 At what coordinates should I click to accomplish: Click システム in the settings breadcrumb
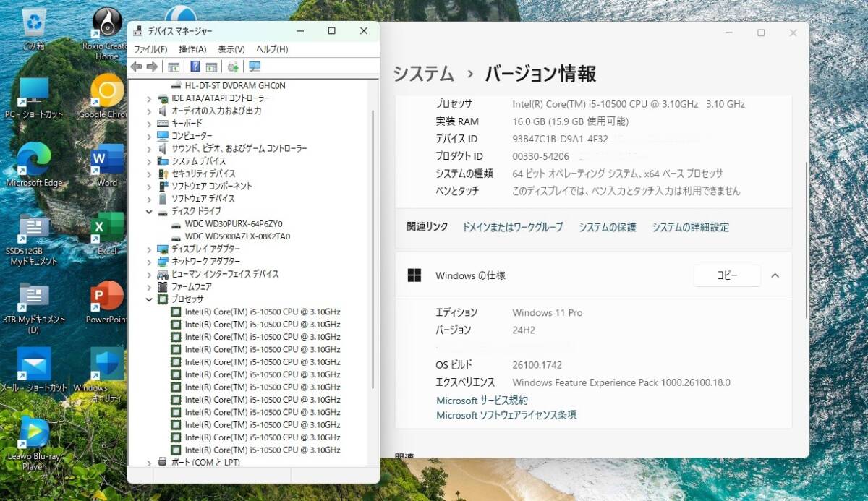point(424,74)
